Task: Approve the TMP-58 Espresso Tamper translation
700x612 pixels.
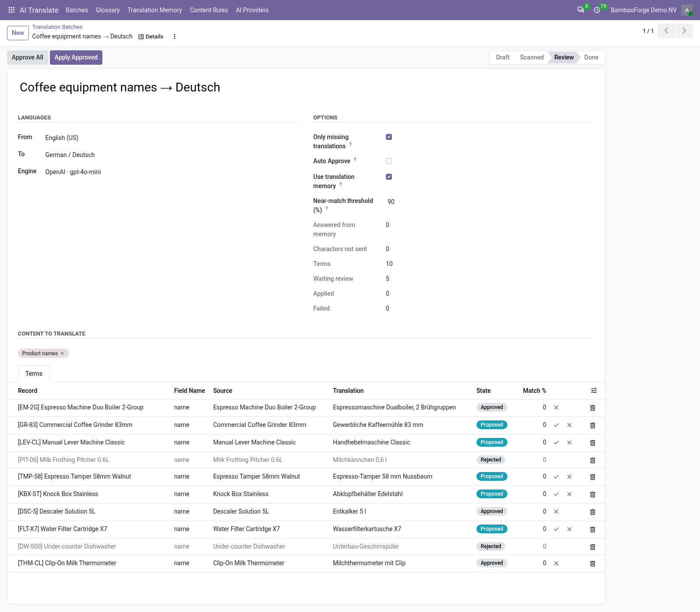Action: tap(556, 476)
